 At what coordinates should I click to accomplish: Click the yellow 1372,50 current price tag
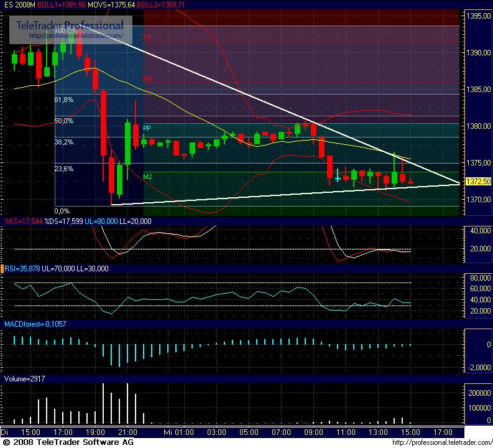click(x=478, y=182)
